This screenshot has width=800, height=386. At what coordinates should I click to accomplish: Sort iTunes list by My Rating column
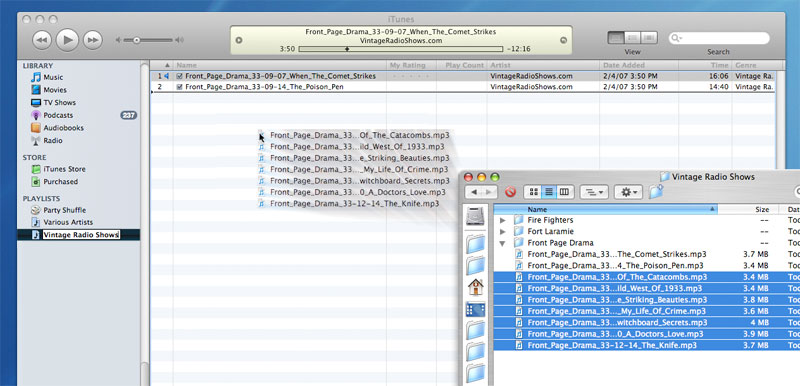point(411,65)
